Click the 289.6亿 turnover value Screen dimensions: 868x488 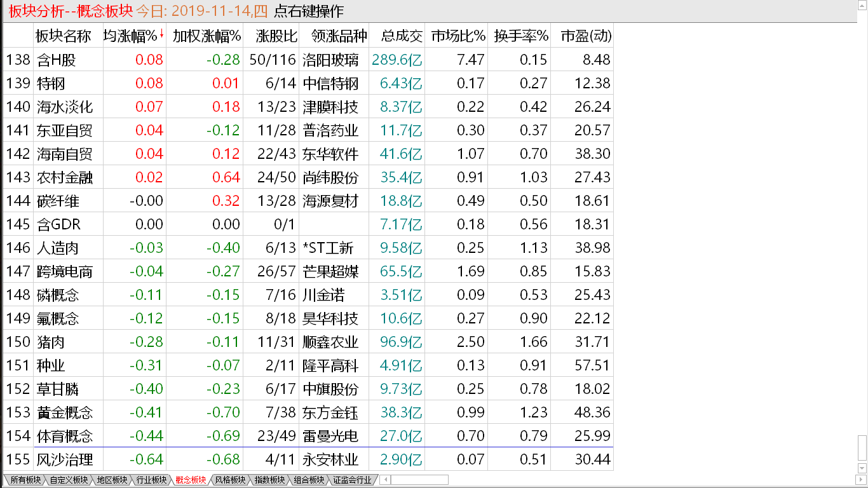pos(397,60)
